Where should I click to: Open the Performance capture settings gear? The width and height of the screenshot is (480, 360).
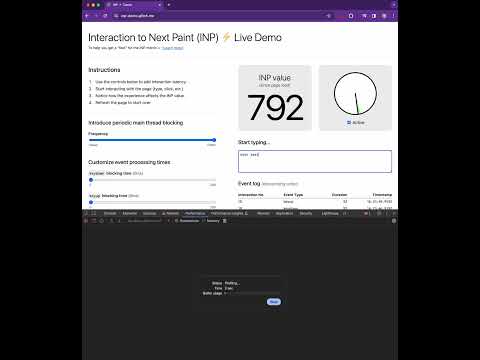[x=394, y=221]
